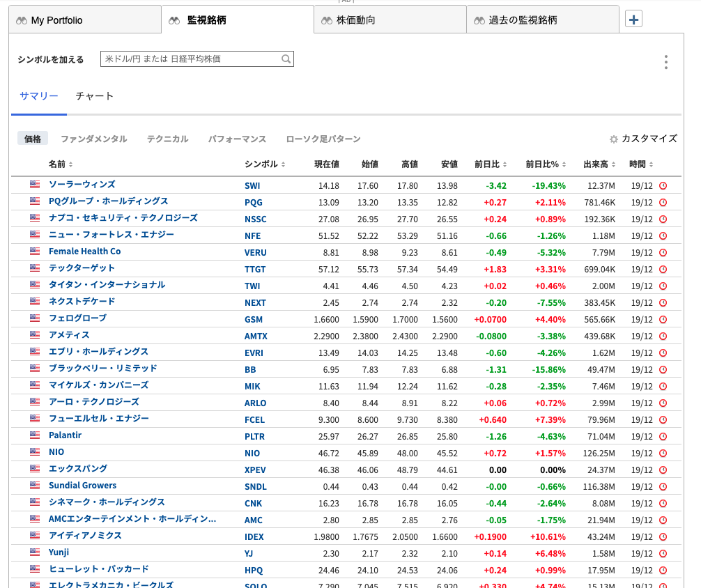Sort by 前日比% column arrows
Viewport: 701px width, 588px height.
[564, 164]
